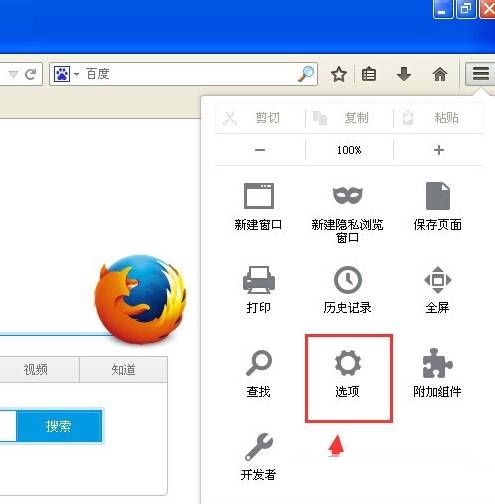Go to the home page icon
Screen dimensions: 495x504
(440, 74)
